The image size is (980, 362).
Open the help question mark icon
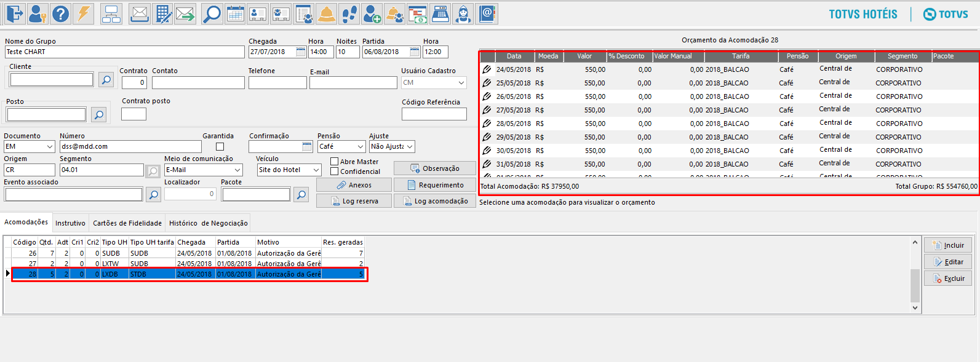pyautogui.click(x=61, y=14)
